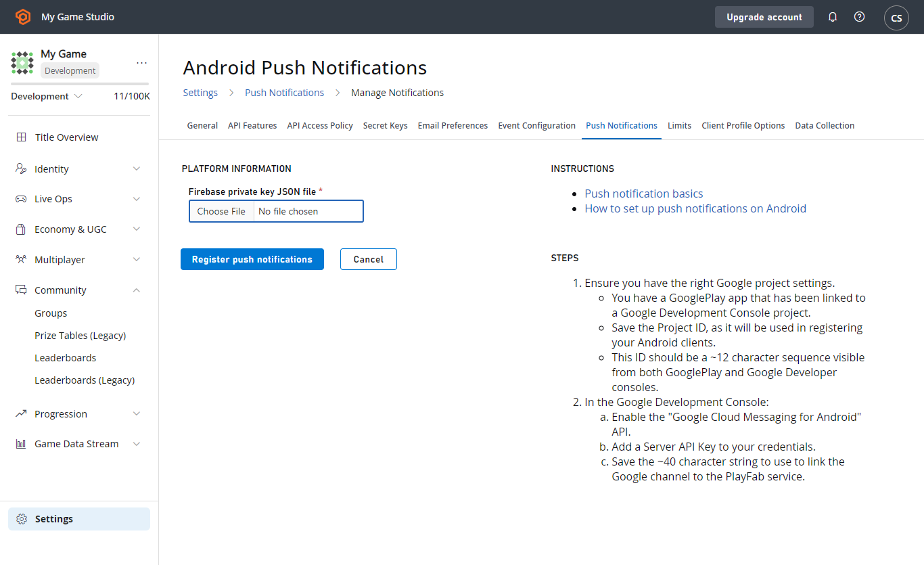
Task: Collapse the Community section chevron
Action: (137, 290)
